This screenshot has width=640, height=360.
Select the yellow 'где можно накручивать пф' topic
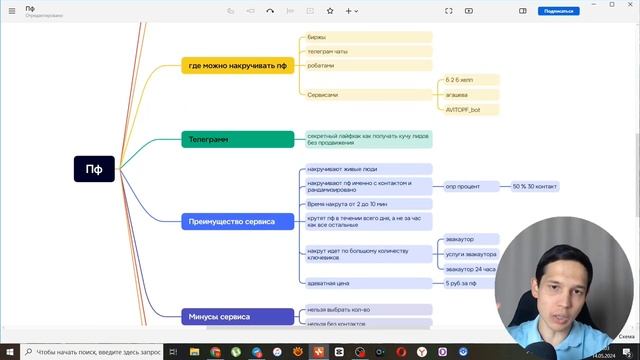click(238, 65)
